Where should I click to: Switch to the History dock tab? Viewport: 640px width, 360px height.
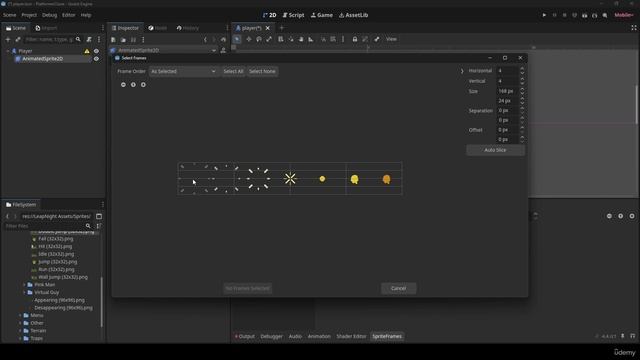[188, 28]
